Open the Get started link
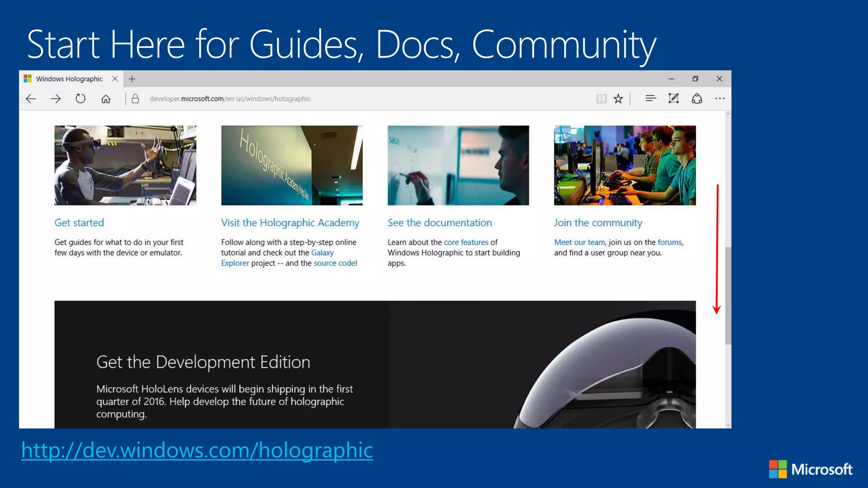868x488 pixels. tap(79, 223)
